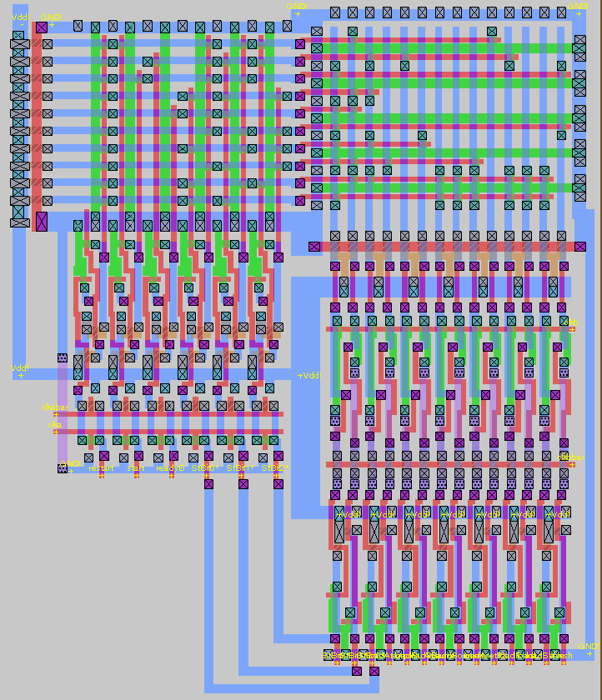Select the GND! label in top right corner
602x700 pixels.
[x=579, y=7]
